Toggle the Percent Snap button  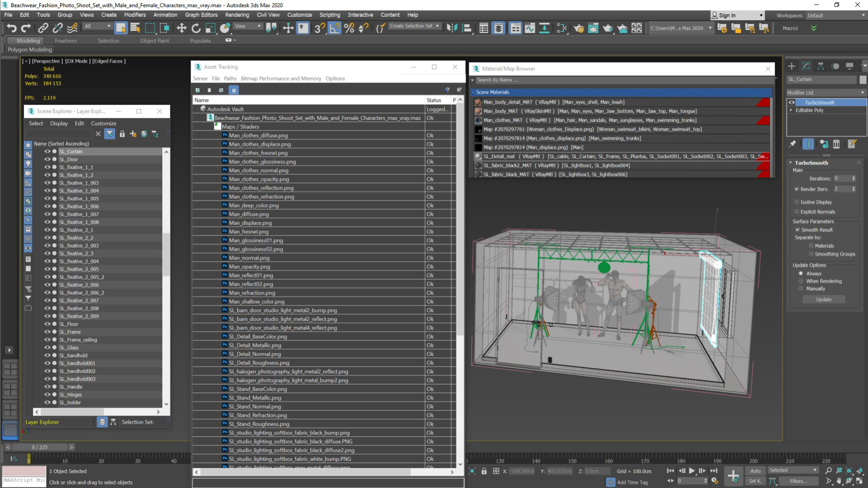tap(349, 28)
